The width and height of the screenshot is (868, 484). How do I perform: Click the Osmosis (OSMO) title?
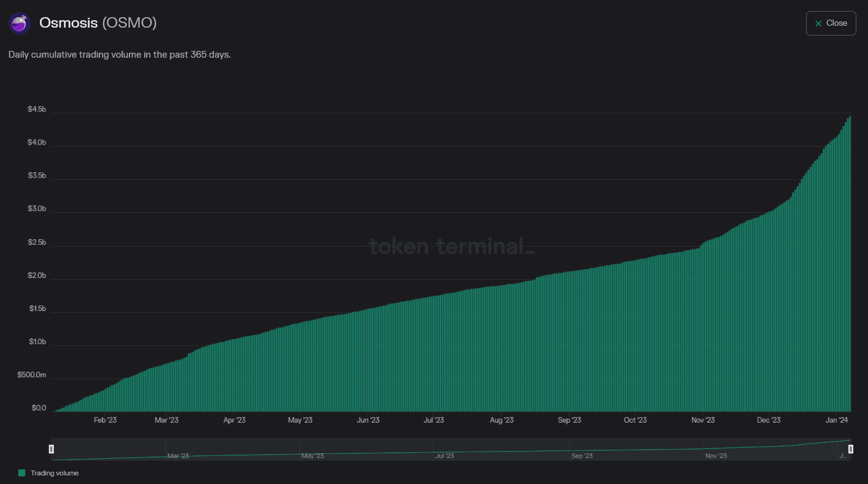pyautogui.click(x=98, y=23)
